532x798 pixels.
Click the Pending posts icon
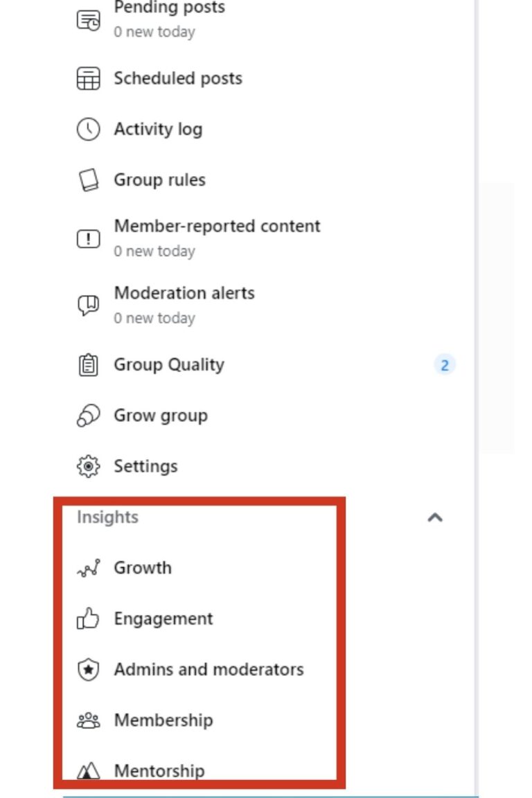[88, 20]
